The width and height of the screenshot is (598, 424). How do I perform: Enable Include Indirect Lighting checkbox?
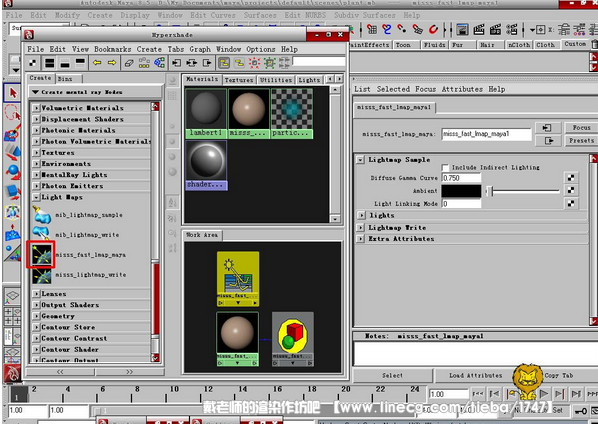445,167
